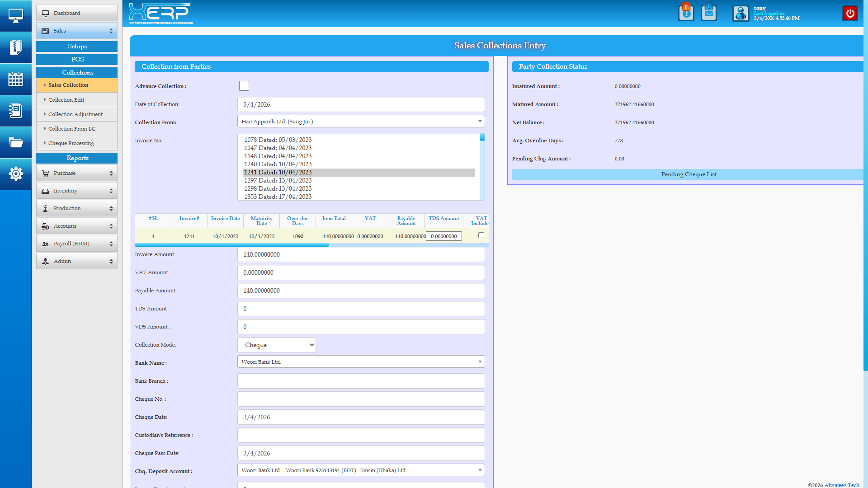Viewport: 868px width, 488px height.
Task: Click the invoice list scrollbar thumb
Action: pos(482,137)
